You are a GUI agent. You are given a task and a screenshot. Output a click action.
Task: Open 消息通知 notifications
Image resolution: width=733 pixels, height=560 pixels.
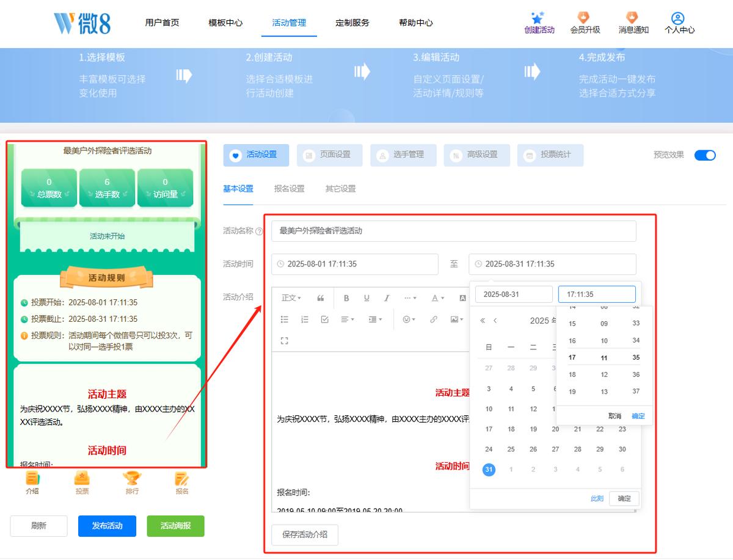point(633,23)
